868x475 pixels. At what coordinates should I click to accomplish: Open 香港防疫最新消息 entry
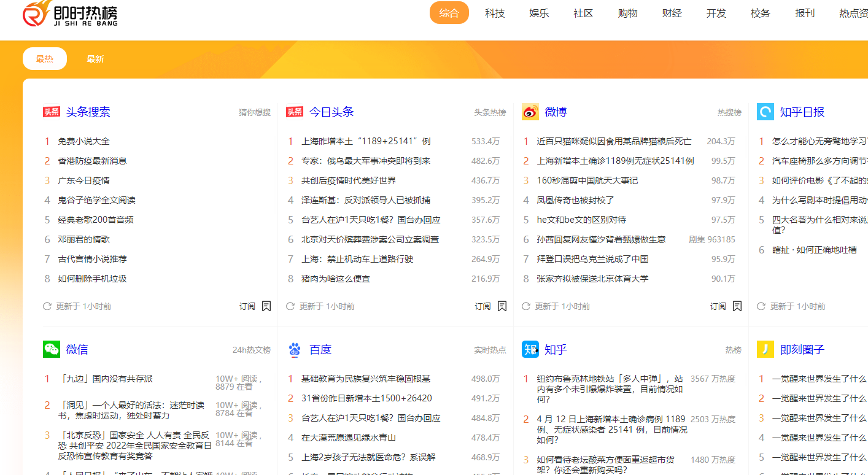tap(93, 161)
